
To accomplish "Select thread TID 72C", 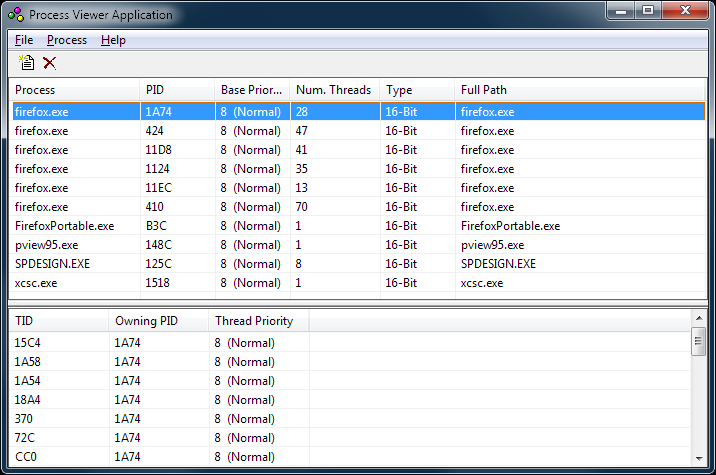I will (x=25, y=438).
